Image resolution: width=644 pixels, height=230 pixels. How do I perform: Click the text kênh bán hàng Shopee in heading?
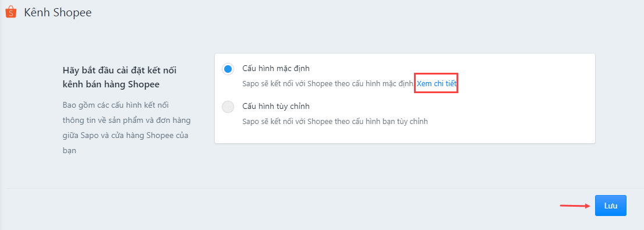click(111, 84)
